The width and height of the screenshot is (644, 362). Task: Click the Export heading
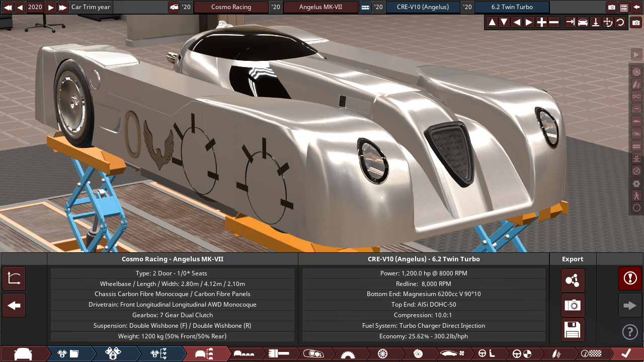[x=573, y=259]
